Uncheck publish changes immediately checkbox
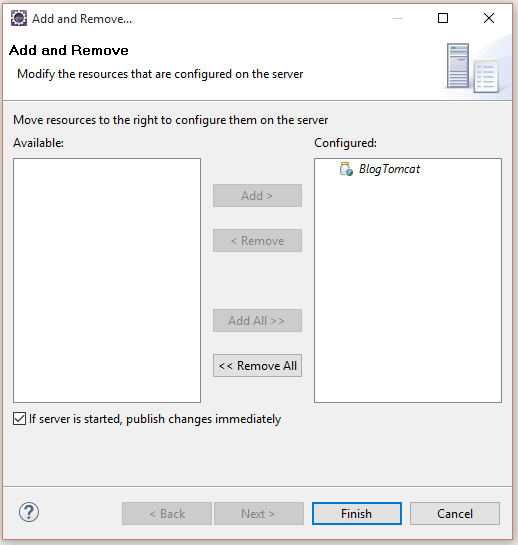 coord(19,418)
